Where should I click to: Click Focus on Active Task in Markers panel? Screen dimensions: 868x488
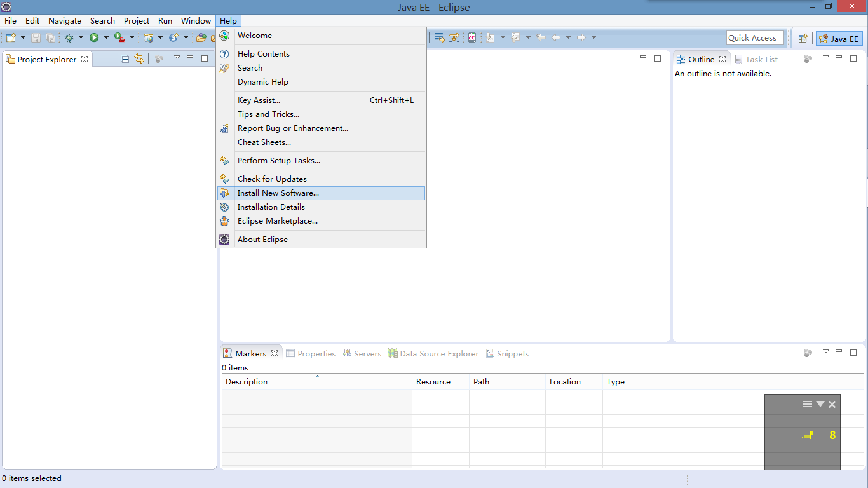tap(808, 353)
